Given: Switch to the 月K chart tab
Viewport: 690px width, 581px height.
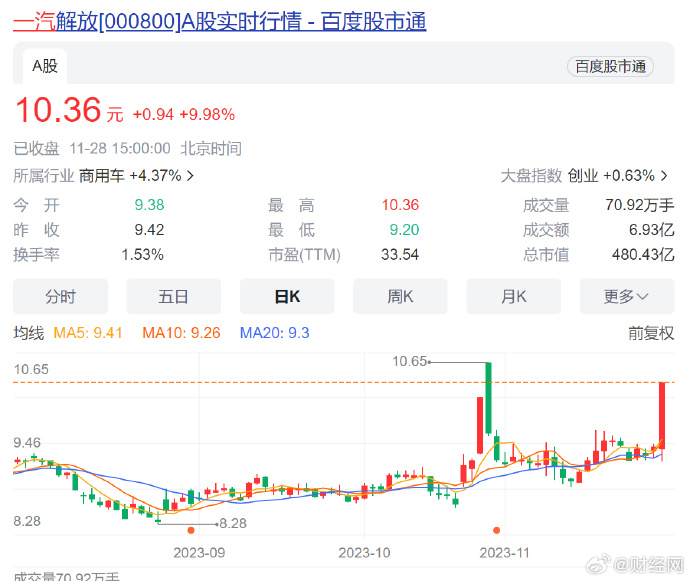Looking at the screenshot, I should (514, 297).
